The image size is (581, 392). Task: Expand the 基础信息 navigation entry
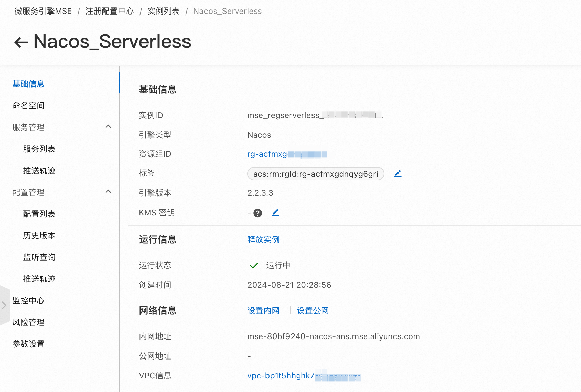pos(28,84)
